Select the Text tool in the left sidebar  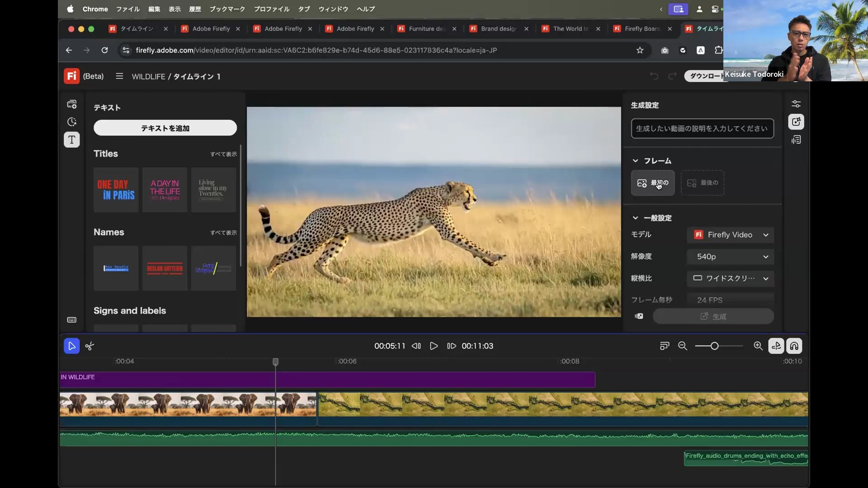point(72,140)
